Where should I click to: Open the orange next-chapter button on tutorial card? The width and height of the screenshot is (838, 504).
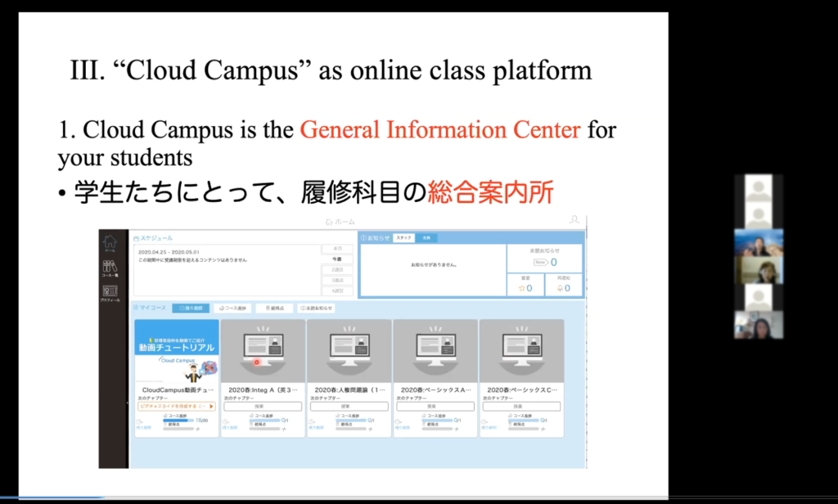coord(177,407)
